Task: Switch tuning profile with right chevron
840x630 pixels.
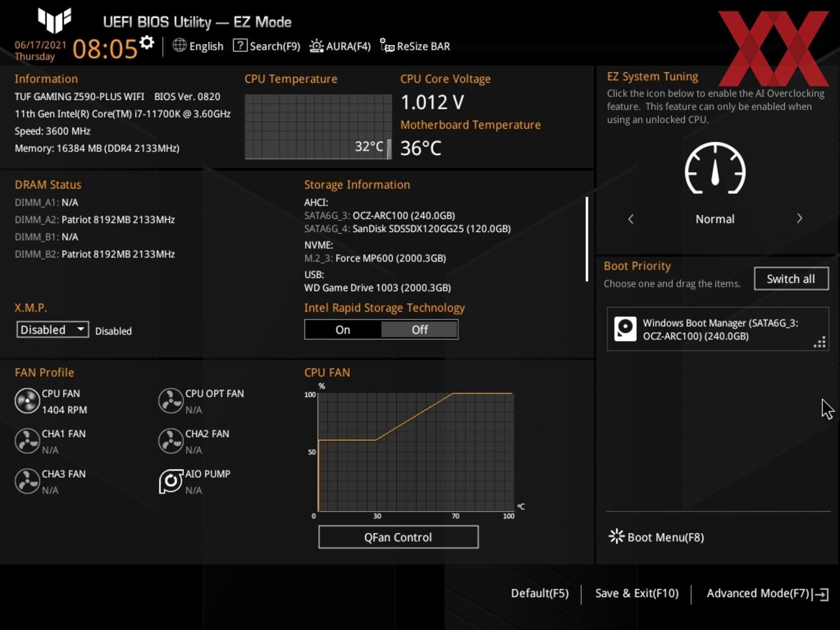Action: coord(799,219)
